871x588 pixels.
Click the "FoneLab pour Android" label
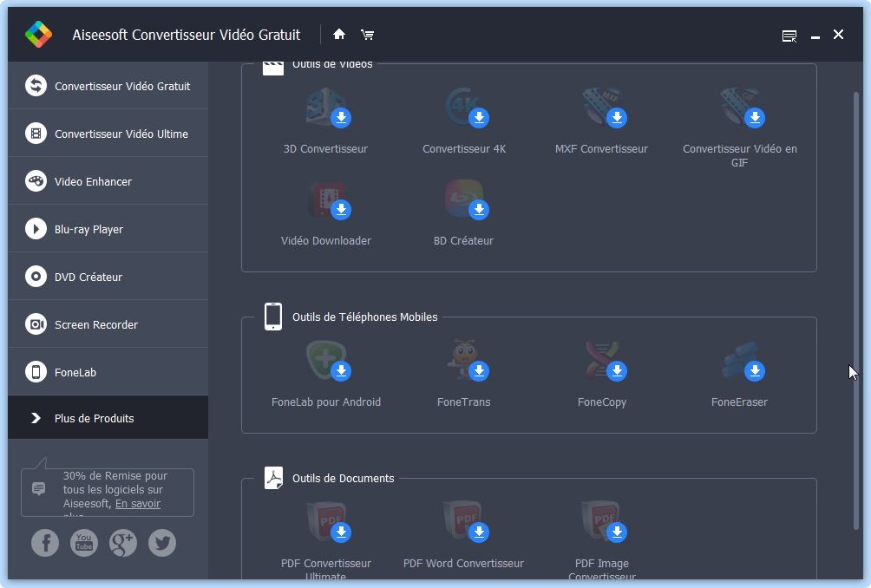click(x=326, y=402)
